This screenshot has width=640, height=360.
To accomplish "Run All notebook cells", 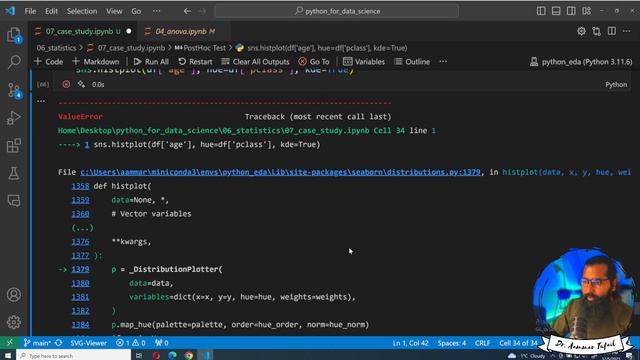I will (151, 62).
